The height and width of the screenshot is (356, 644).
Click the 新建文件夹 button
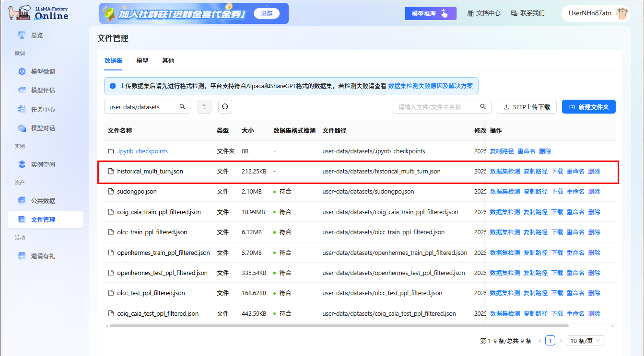coord(588,106)
